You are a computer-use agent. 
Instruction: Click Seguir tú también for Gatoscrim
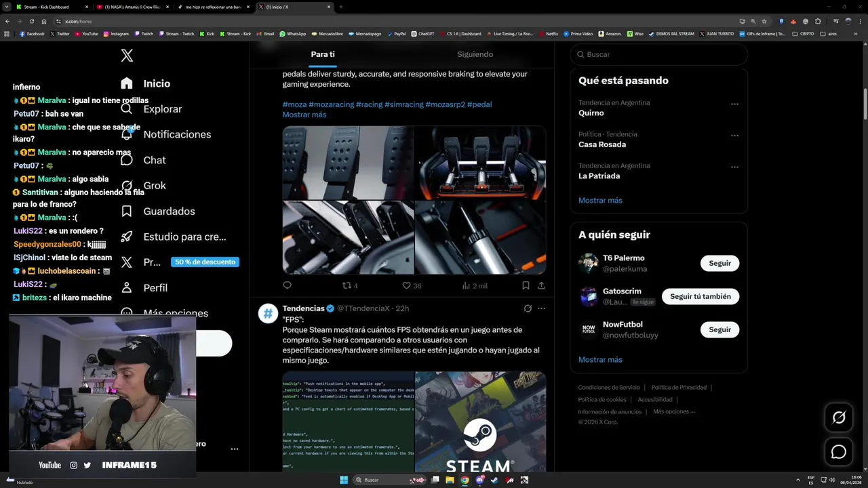(x=701, y=296)
